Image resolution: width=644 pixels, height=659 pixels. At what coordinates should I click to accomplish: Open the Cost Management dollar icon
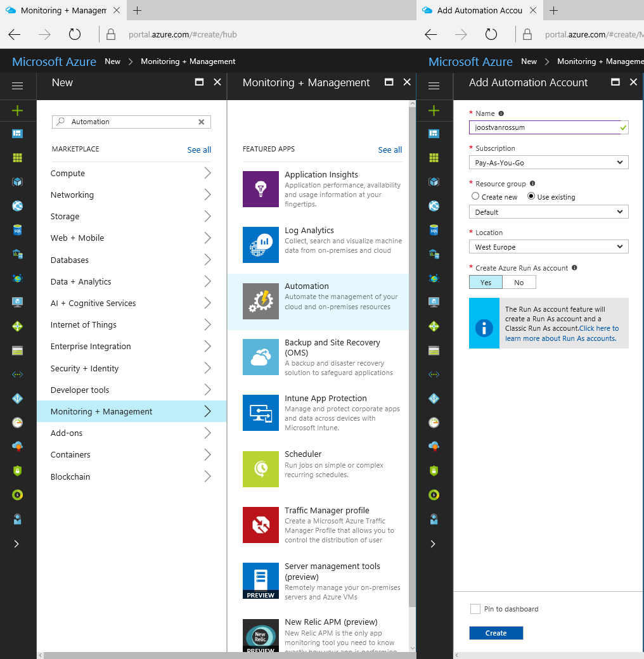(x=17, y=495)
